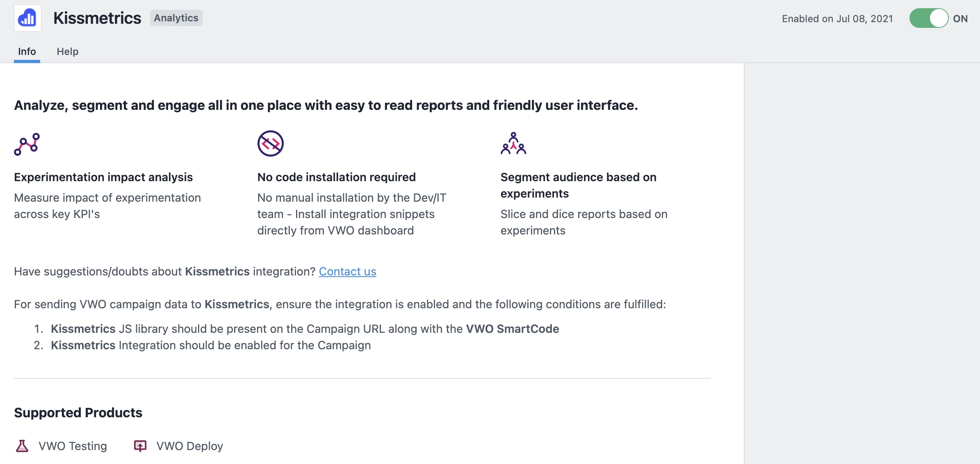
Task: Open the Help tab
Action: [68, 51]
